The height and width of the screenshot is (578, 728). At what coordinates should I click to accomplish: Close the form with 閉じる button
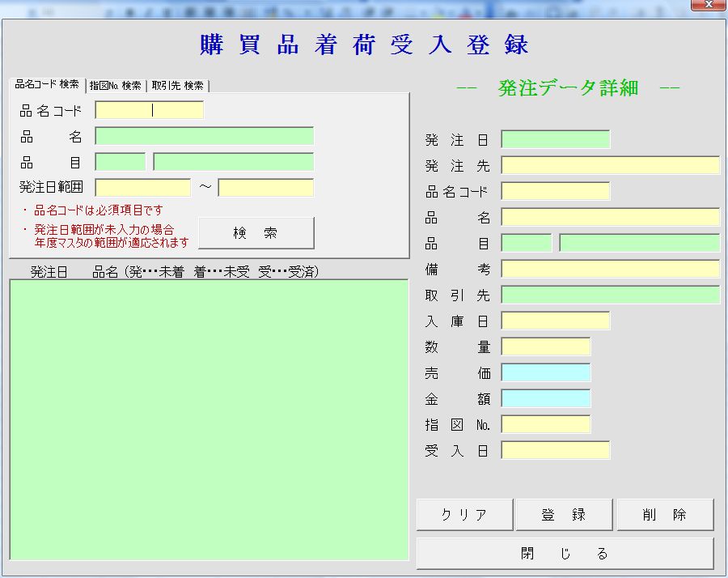(565, 554)
